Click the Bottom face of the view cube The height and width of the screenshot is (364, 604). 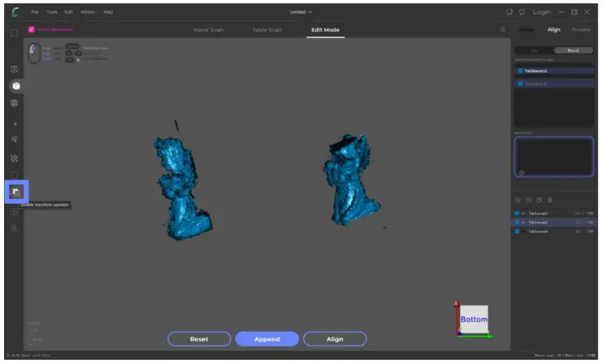(x=474, y=319)
